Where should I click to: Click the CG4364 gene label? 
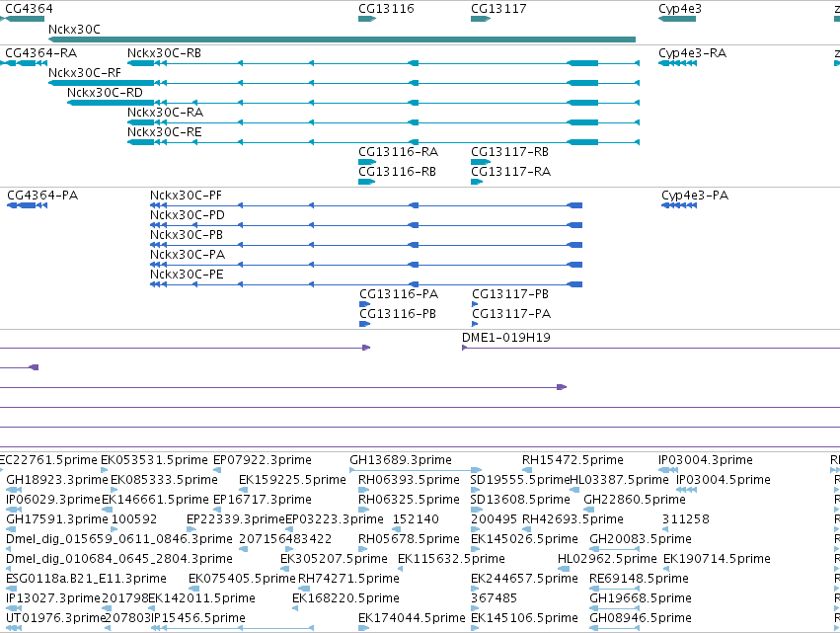point(29,9)
